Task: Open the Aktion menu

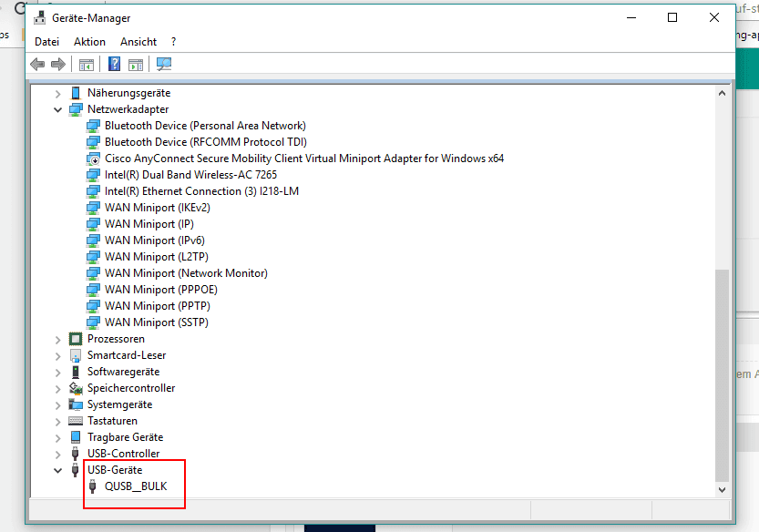Action: coord(89,42)
